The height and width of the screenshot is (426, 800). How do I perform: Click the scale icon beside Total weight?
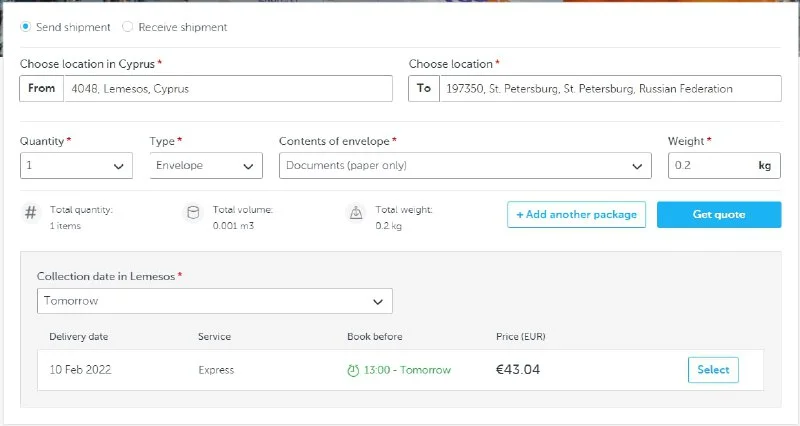[355, 213]
